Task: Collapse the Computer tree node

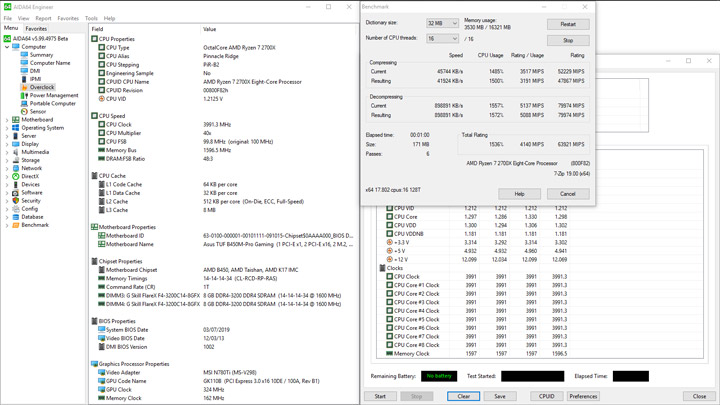Action: click(x=7, y=47)
